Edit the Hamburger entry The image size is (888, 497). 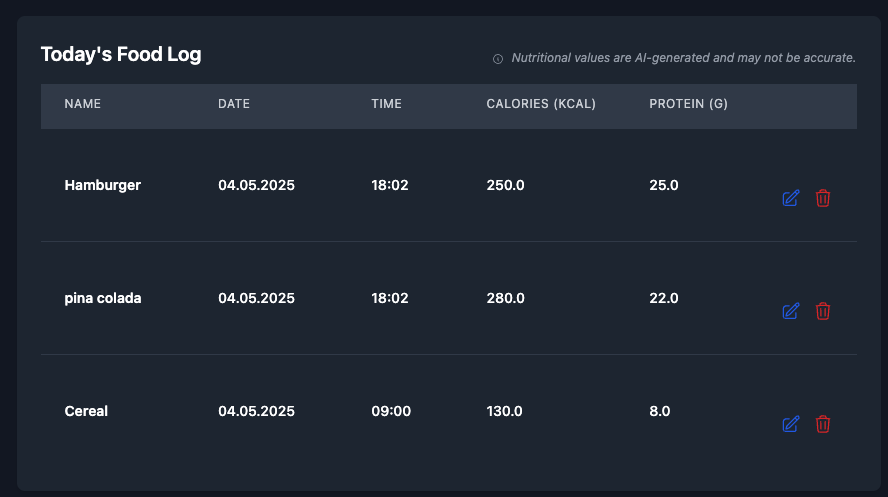pos(790,198)
